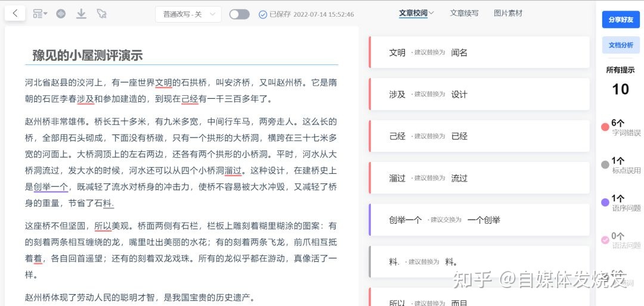Click the replacement word 设计
Image resolution: width=644 pixels, height=306 pixels.
[459, 94]
